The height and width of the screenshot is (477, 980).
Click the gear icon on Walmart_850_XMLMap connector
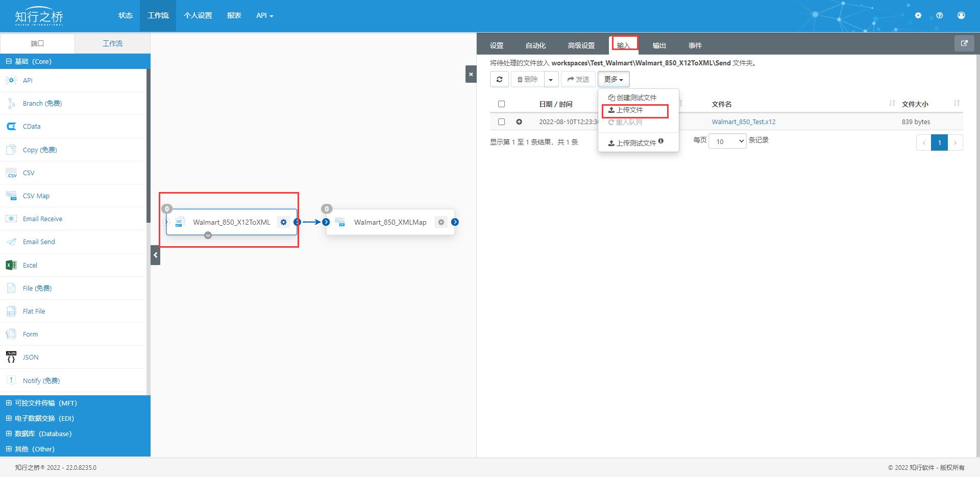tap(441, 222)
